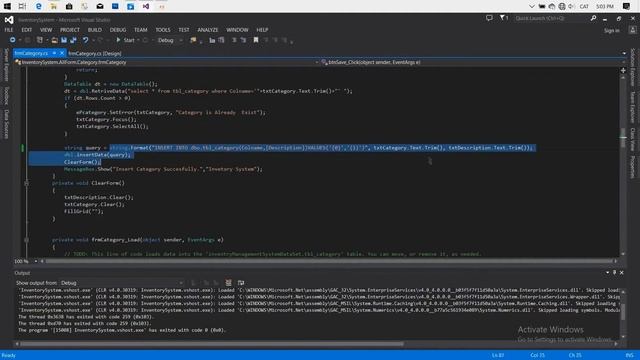Click the account avatar icon
Screen dimensions: 640x360
[632, 30]
